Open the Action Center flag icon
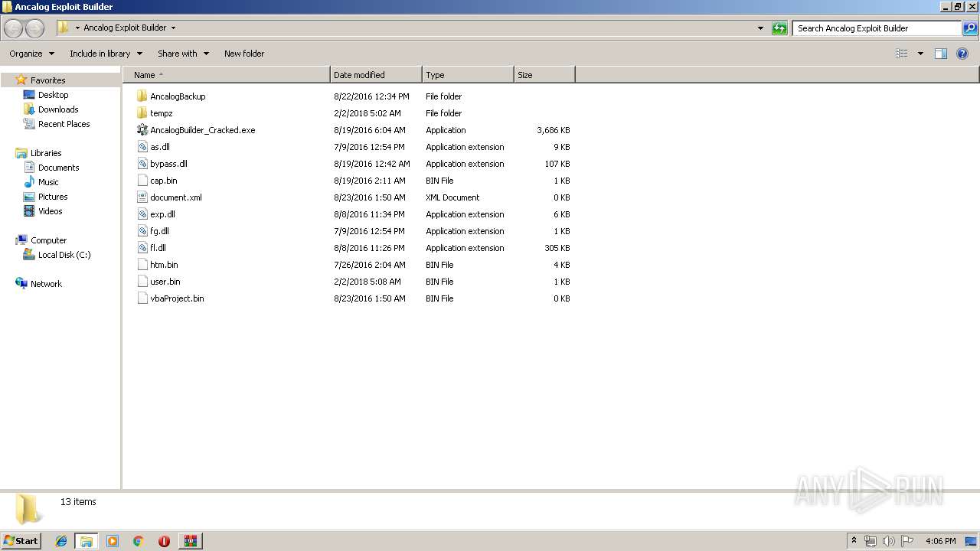Screen dimensions: 980x551 pyautogui.click(x=907, y=541)
